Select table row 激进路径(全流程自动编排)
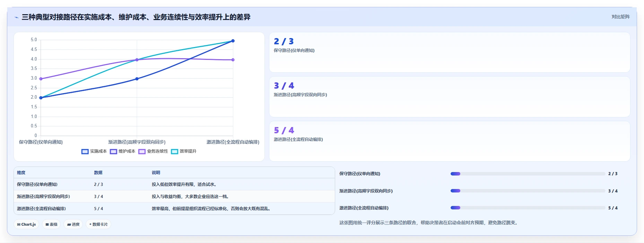 click(x=174, y=209)
